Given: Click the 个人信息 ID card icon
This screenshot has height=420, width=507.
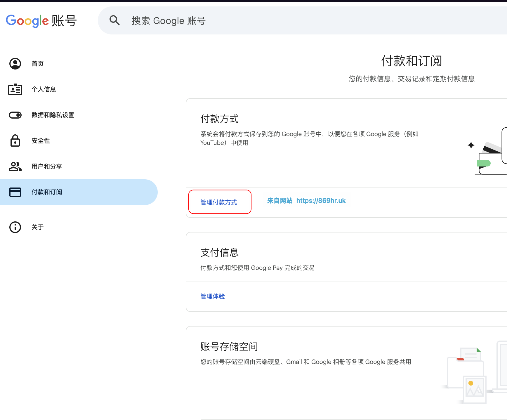Looking at the screenshot, I should [x=15, y=89].
